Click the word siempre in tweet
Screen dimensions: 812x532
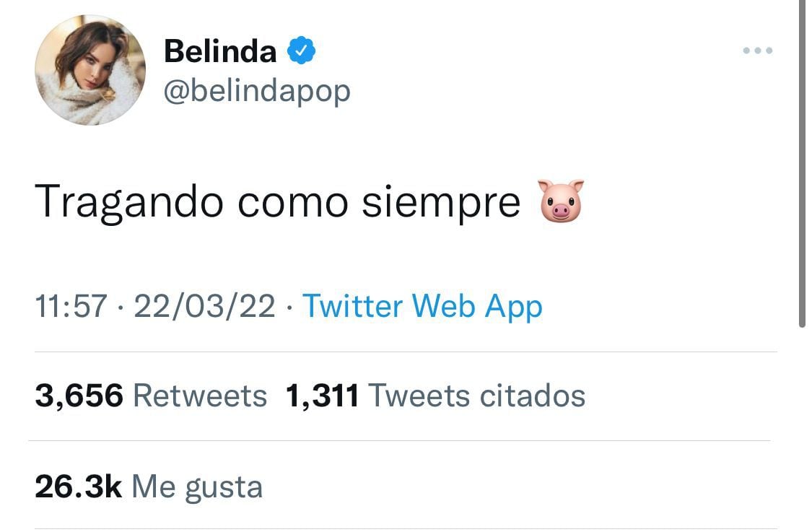point(441,202)
